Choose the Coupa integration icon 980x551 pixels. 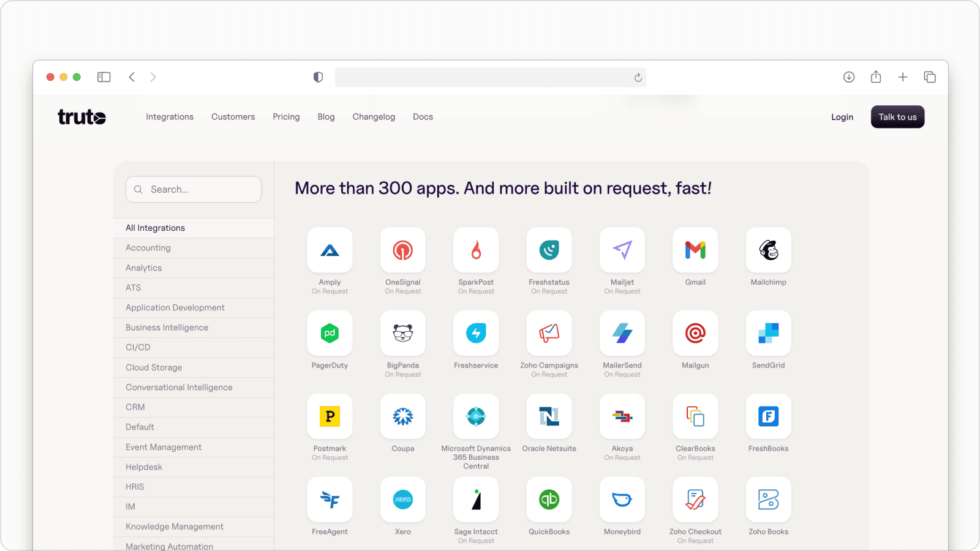pyautogui.click(x=403, y=416)
